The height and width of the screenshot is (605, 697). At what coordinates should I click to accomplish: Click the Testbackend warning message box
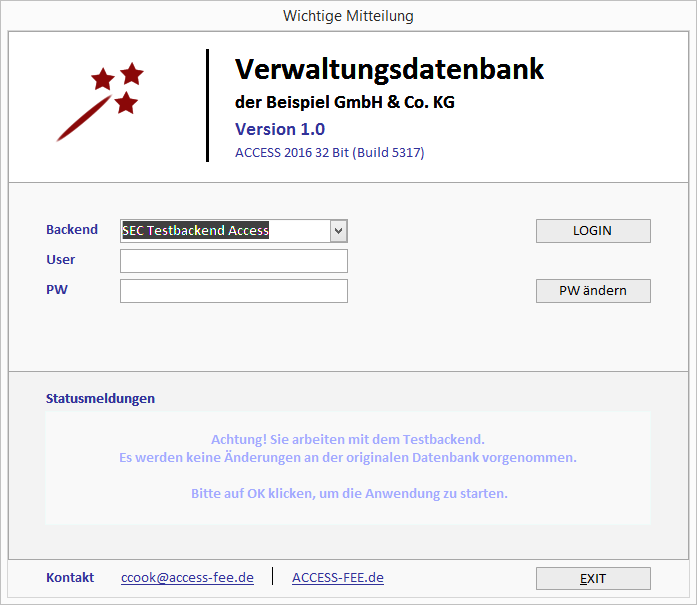[x=348, y=467]
